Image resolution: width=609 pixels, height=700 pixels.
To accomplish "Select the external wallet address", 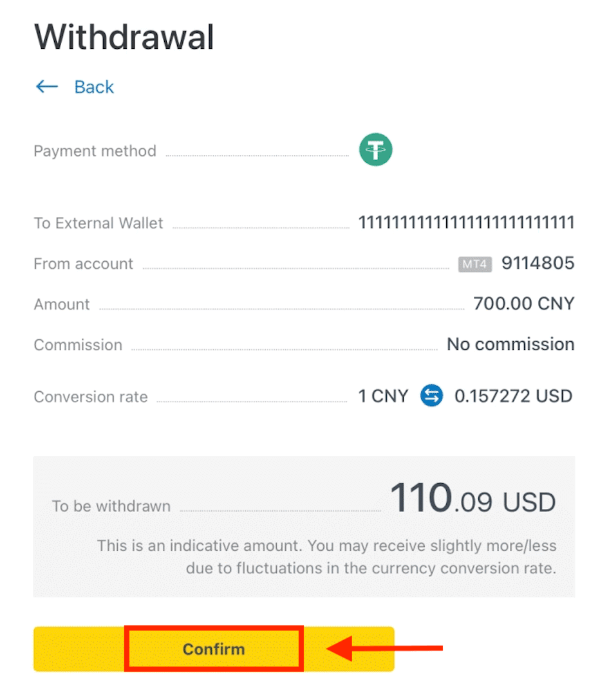I will [466, 223].
